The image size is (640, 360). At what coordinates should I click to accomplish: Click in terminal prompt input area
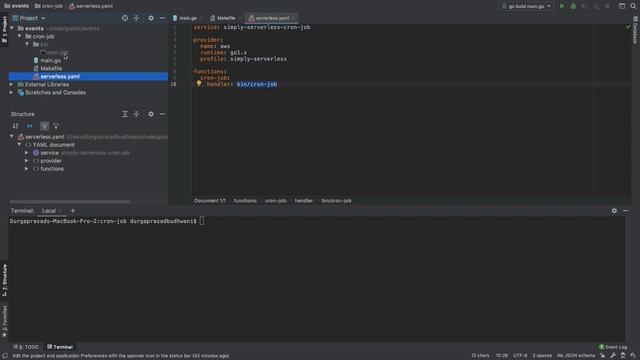[x=202, y=221]
